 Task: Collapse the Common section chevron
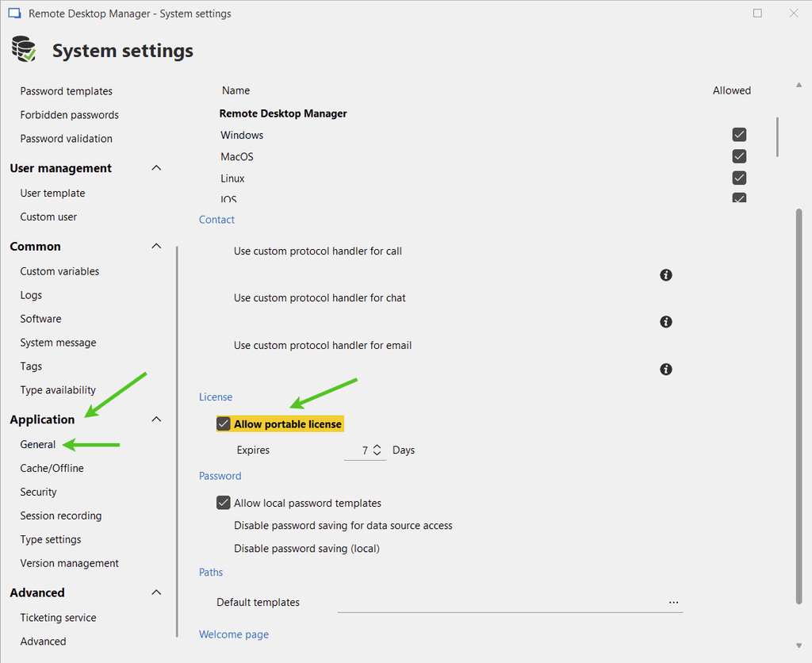tap(156, 247)
